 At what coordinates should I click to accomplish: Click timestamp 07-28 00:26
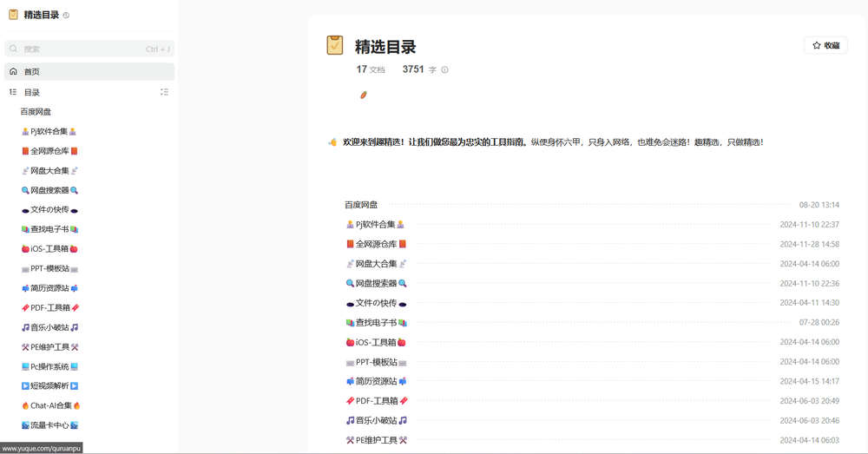[x=819, y=322]
